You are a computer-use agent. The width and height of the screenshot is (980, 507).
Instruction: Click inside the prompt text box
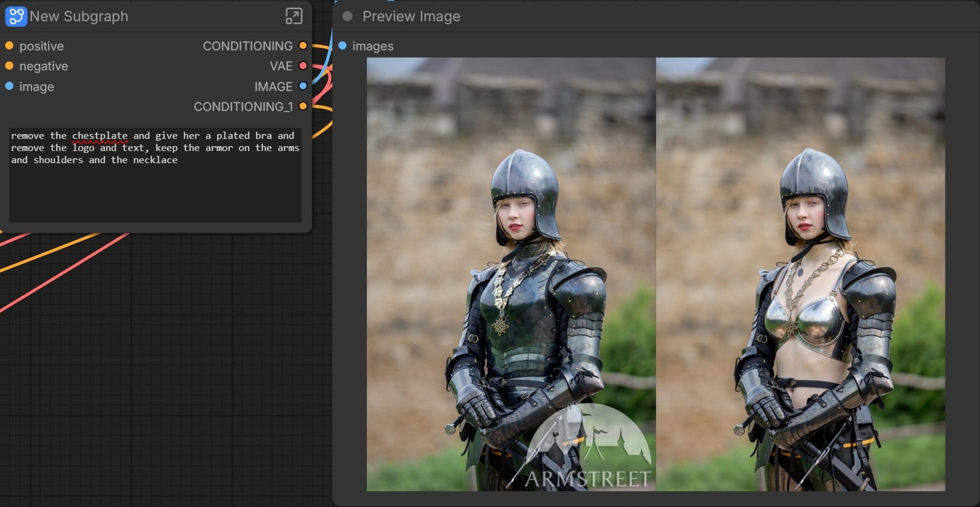[x=155, y=175]
